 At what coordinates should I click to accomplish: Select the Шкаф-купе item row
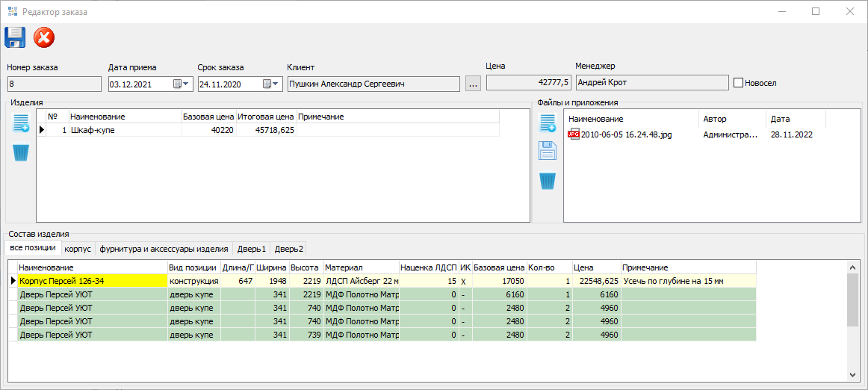pyautogui.click(x=93, y=130)
